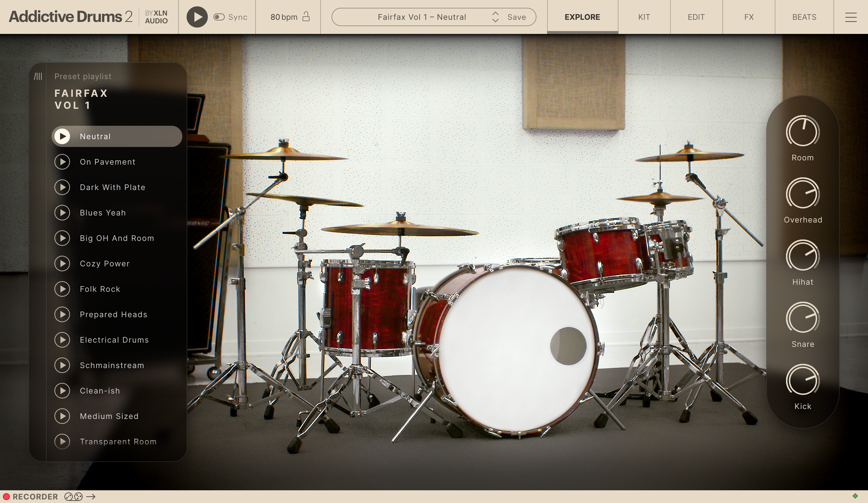Play the Clean-ish preset preview
This screenshot has height=503, width=868.
62,391
